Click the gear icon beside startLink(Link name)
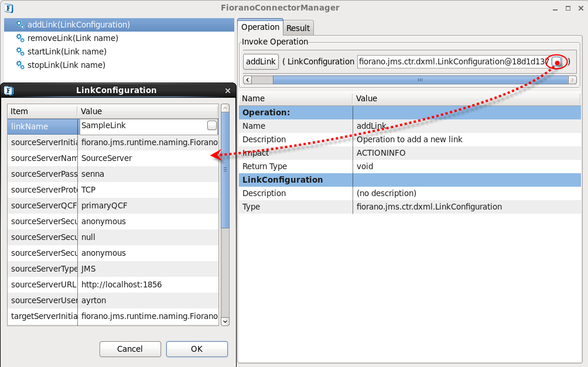This screenshot has width=588, height=367. click(20, 52)
